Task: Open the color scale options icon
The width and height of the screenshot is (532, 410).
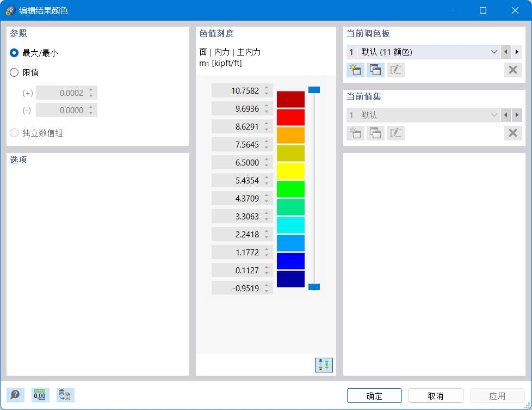Action: [x=324, y=365]
